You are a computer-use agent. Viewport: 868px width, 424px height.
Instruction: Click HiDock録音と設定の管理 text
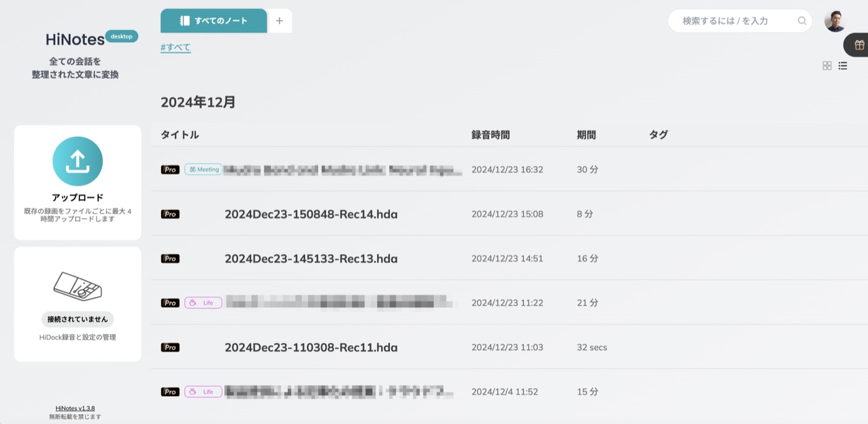click(77, 337)
